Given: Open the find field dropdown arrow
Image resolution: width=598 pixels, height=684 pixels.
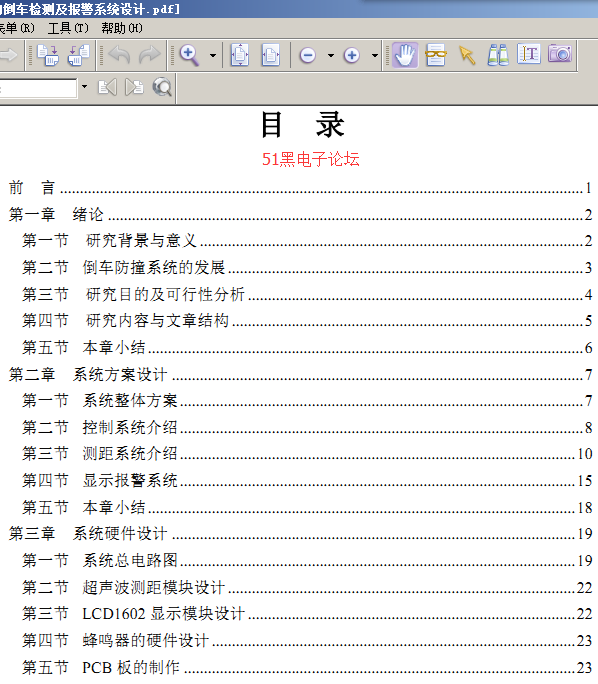Looking at the screenshot, I should pos(84,87).
